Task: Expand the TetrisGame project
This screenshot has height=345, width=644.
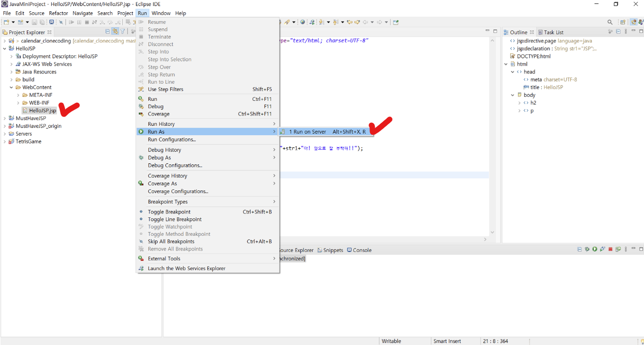Action: 5,141
